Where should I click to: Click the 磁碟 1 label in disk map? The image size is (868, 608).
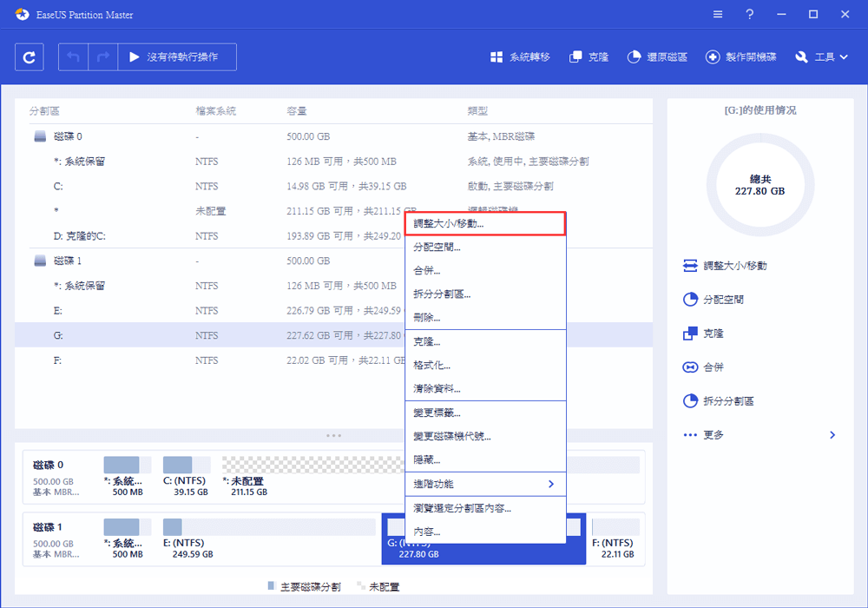(x=48, y=527)
